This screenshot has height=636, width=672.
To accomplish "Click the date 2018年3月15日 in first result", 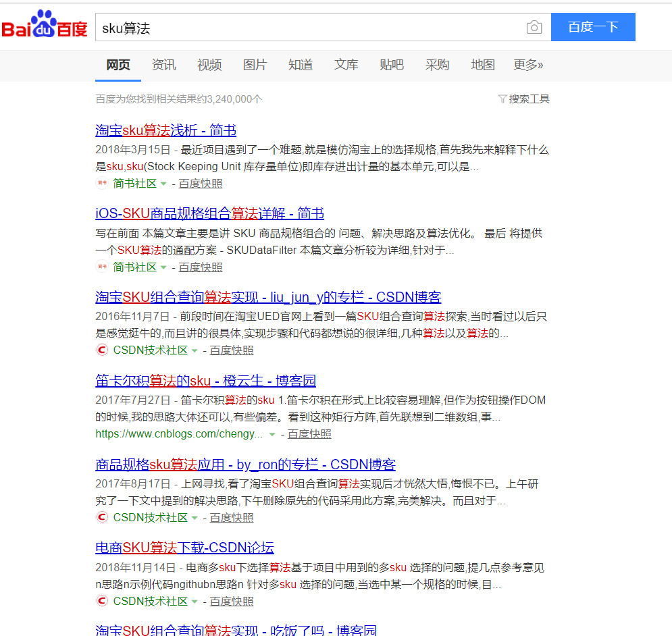I will [x=133, y=150].
